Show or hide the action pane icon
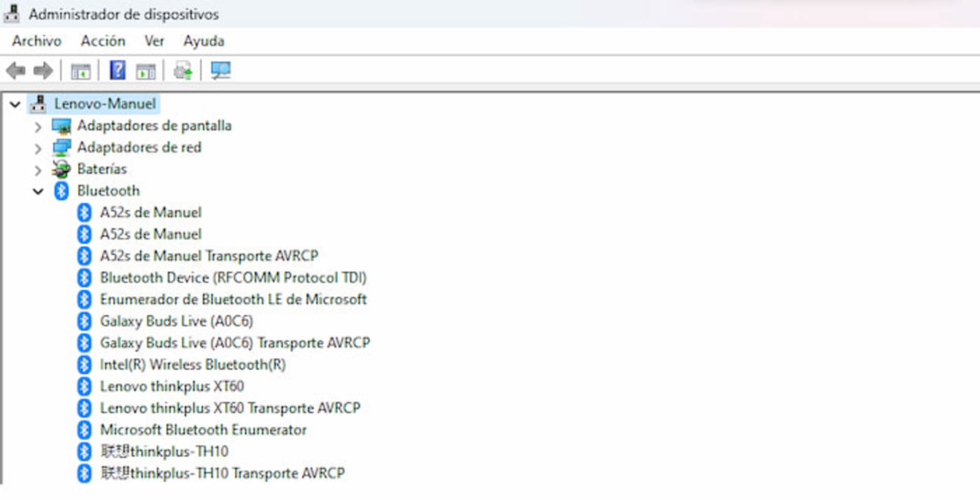980x500 pixels. pyautogui.click(x=146, y=71)
